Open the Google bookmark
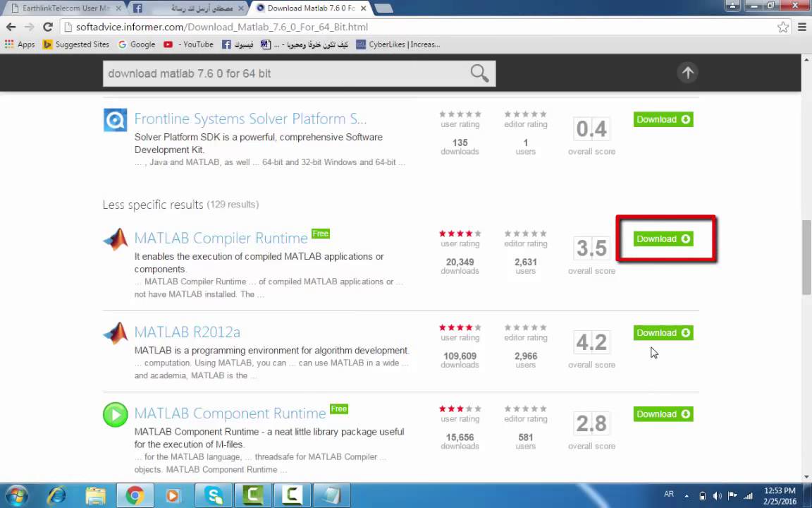 137,44
